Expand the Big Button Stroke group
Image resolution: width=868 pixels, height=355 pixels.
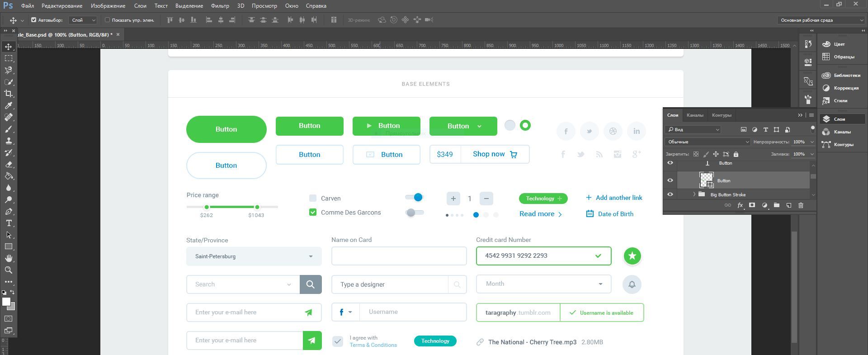694,194
